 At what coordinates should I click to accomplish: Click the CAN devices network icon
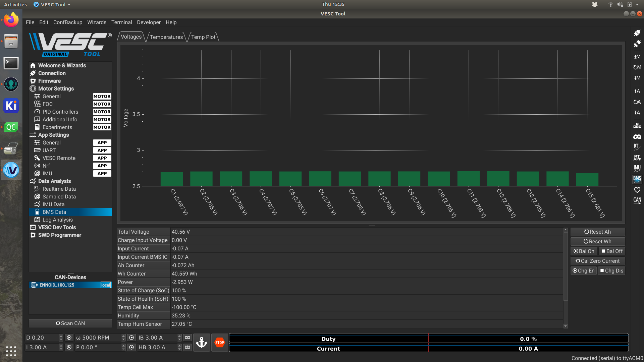[x=637, y=126]
